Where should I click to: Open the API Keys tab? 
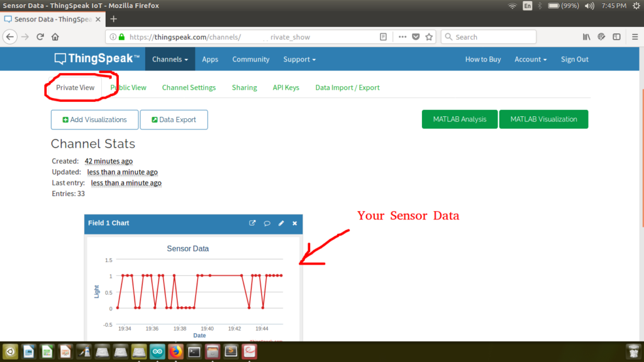pyautogui.click(x=286, y=87)
